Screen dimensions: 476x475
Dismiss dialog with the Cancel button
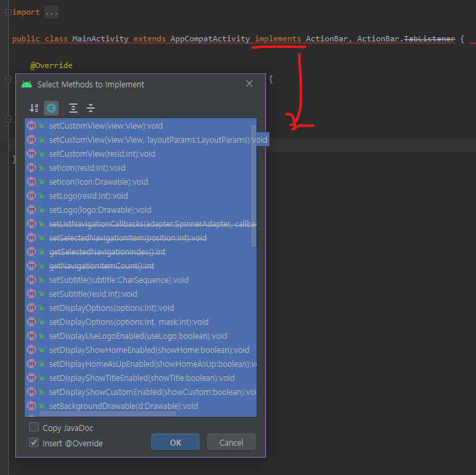click(231, 442)
